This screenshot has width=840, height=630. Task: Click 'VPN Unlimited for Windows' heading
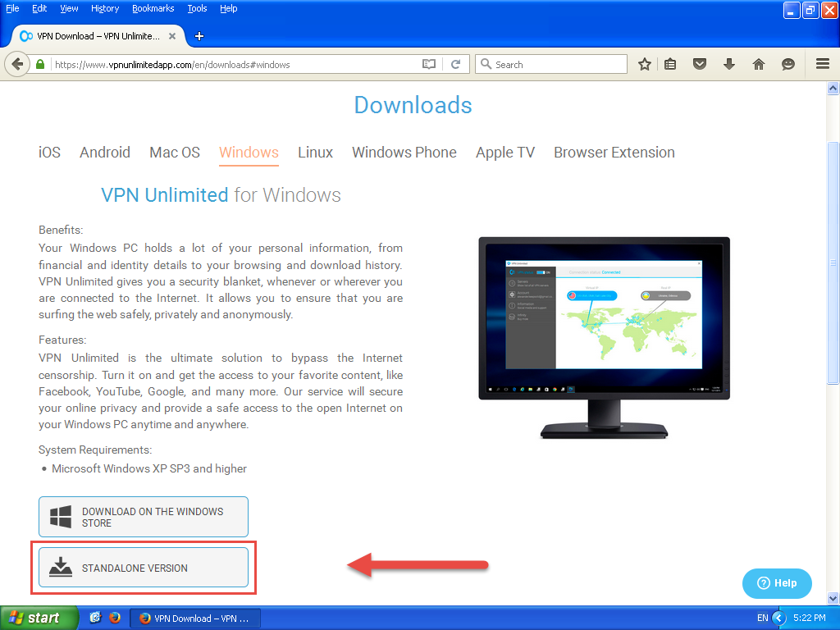tap(221, 195)
